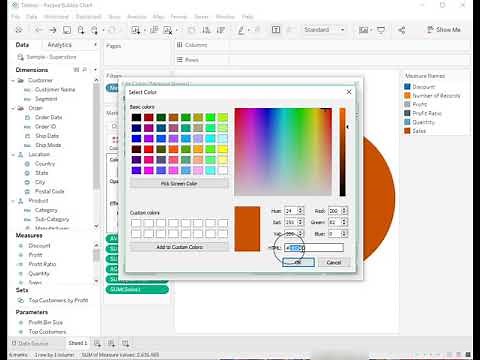Open the Dimensions pane dropdown arrow
Viewport: 480px width, 360px height.
[95, 70]
